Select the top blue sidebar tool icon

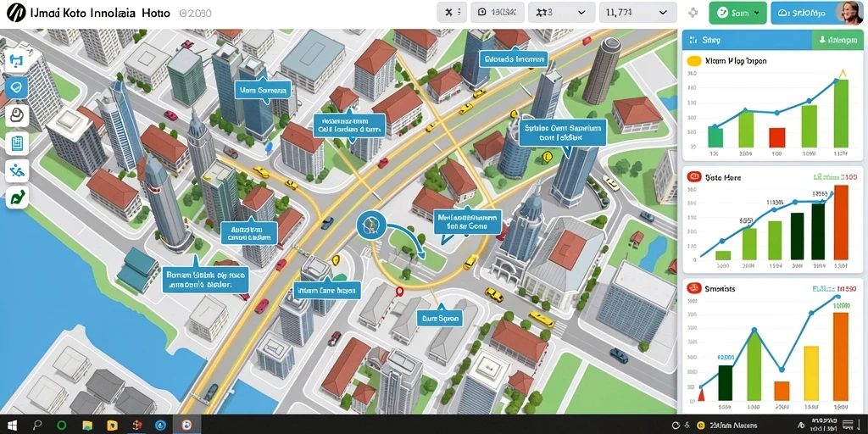16,60
